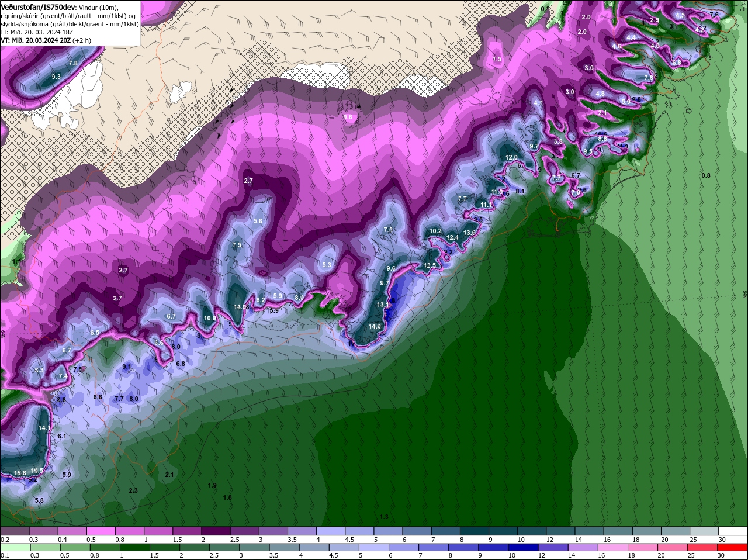Click the 9.5 value on the map
The image size is (748, 560).
pyautogui.click(x=588, y=151)
